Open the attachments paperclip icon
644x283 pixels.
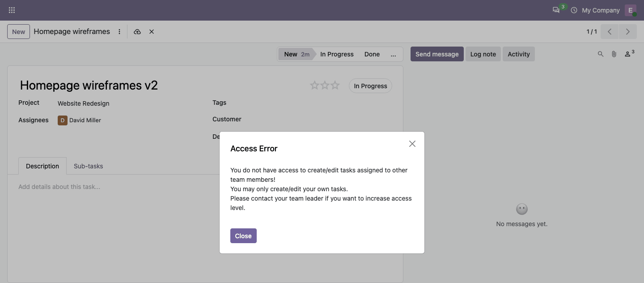pyautogui.click(x=614, y=54)
